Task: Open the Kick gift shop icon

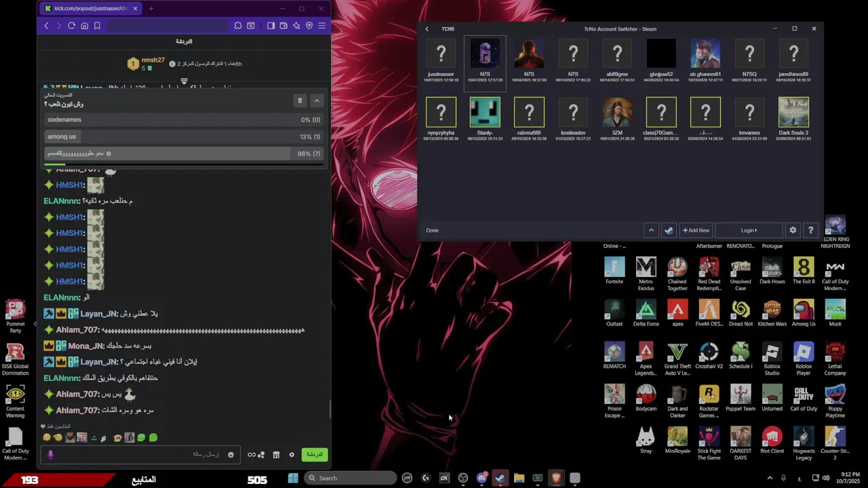Action: [276, 455]
